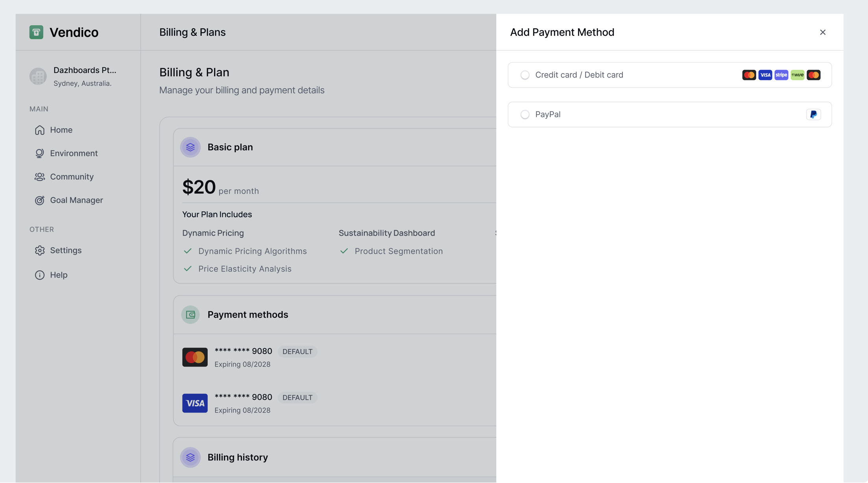Click the Vendico logo icon
868x483 pixels.
tap(36, 32)
